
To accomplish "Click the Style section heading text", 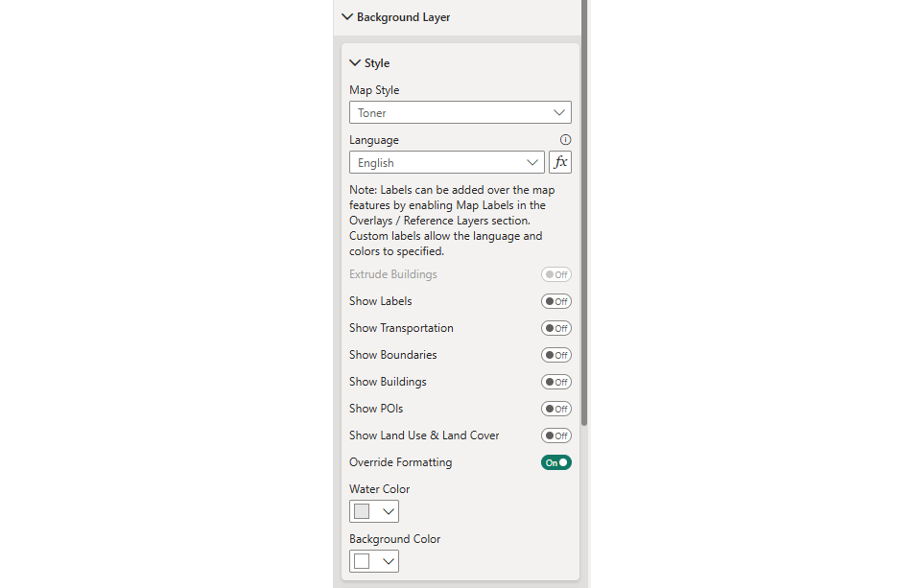I will 377,63.
